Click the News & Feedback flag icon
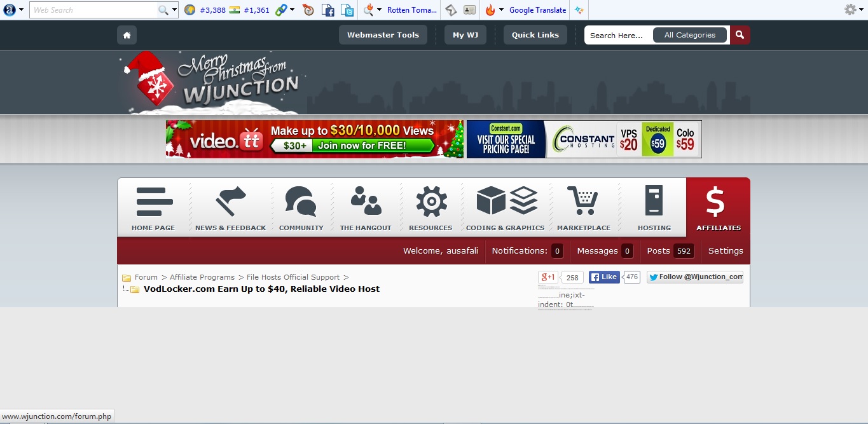868x424 pixels. pos(230,202)
